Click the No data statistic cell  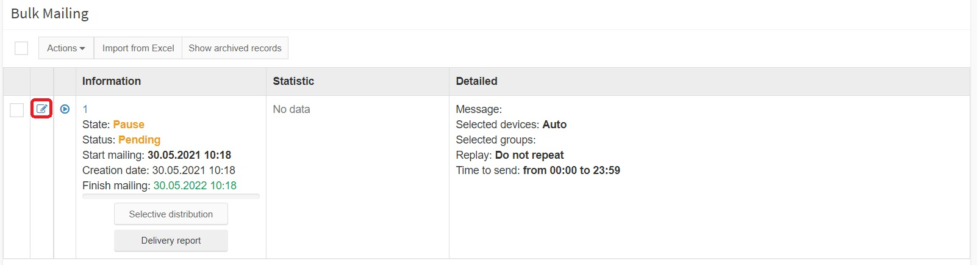[291, 109]
